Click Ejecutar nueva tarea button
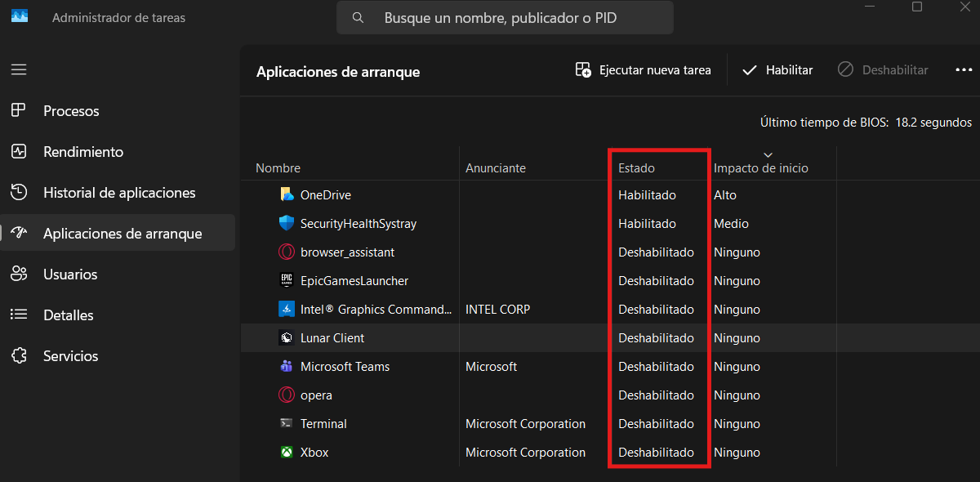This screenshot has height=482, width=980. pos(643,70)
